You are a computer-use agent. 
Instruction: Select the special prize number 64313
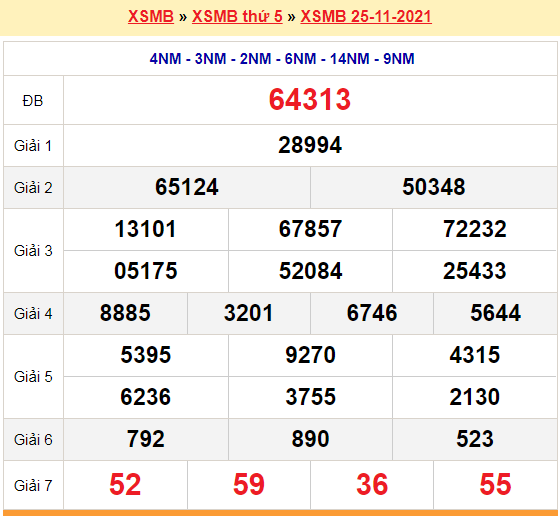(310, 100)
